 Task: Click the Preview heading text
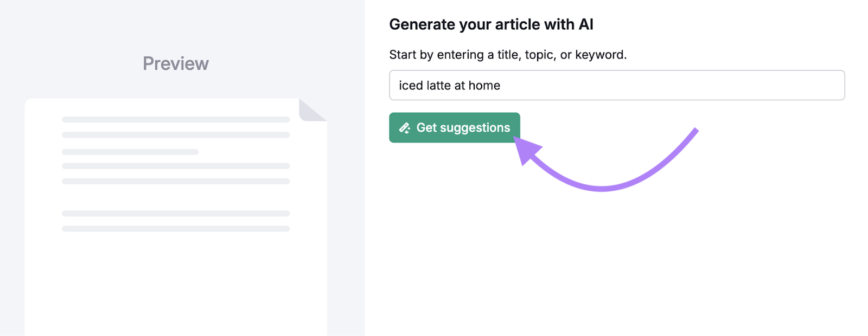pos(175,63)
